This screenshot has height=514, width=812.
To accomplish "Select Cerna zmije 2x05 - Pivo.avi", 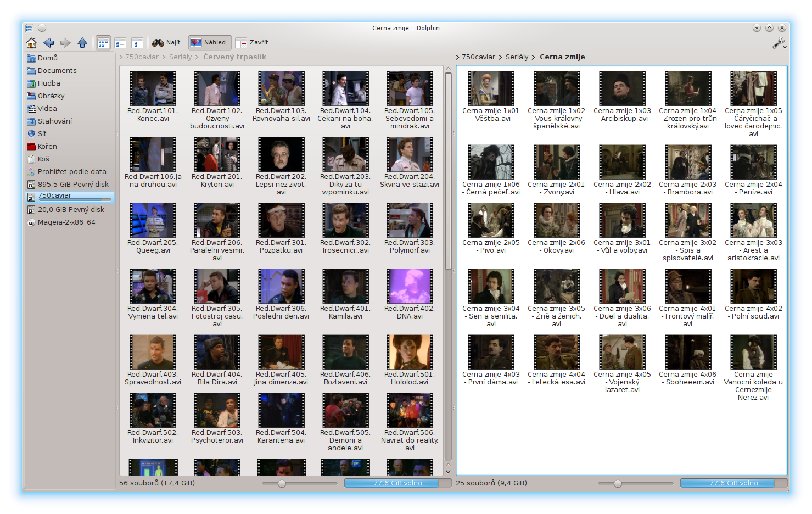I will click(491, 220).
